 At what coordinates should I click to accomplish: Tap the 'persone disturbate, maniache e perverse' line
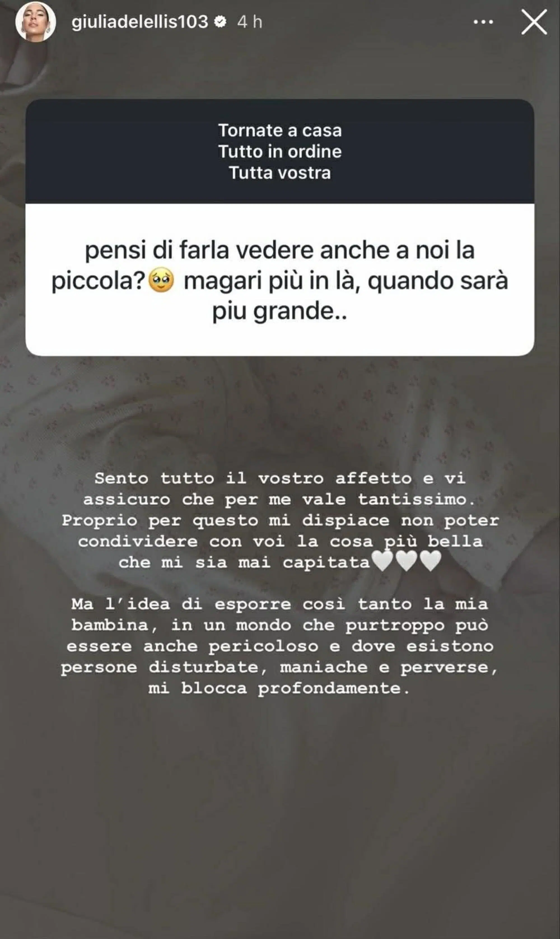(279, 667)
